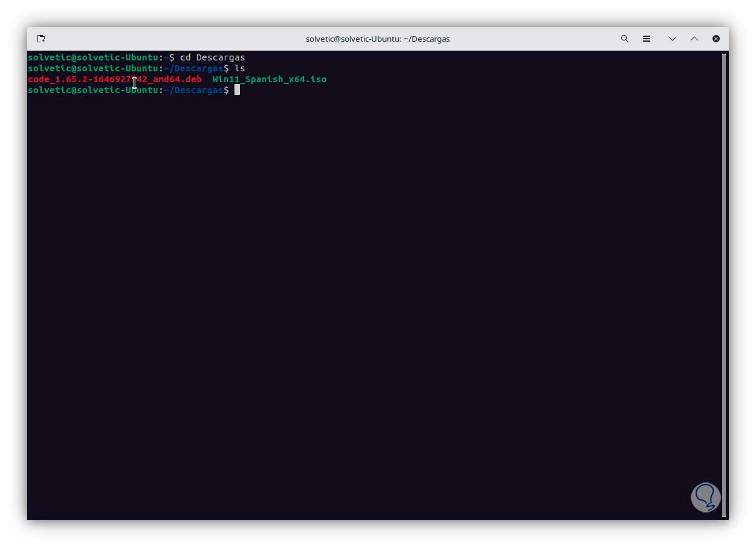Screen dimensions: 756x547
Task: Click the code_1.65.2 amd64.deb filename
Action: pyautogui.click(x=115, y=79)
